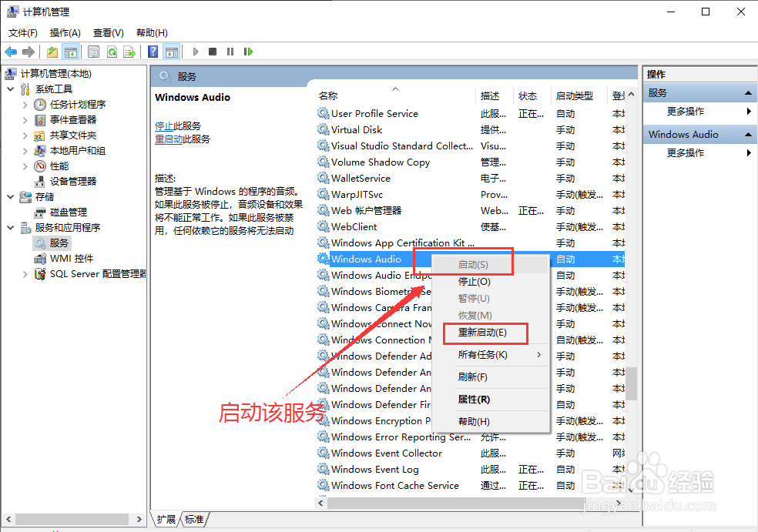Open 更多操作 under Windows Audio actions
This screenshot has height=532, width=758.
pos(685,153)
